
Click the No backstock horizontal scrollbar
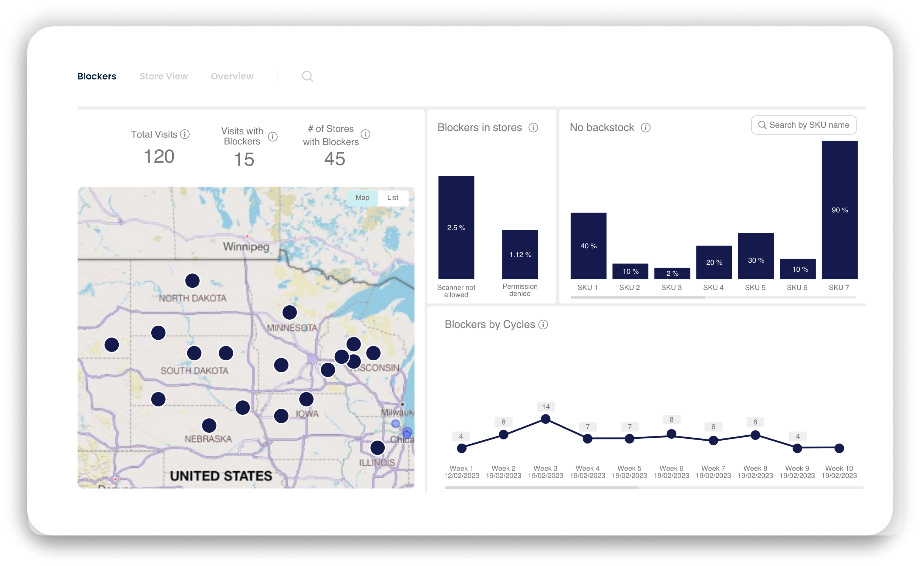click(637, 297)
